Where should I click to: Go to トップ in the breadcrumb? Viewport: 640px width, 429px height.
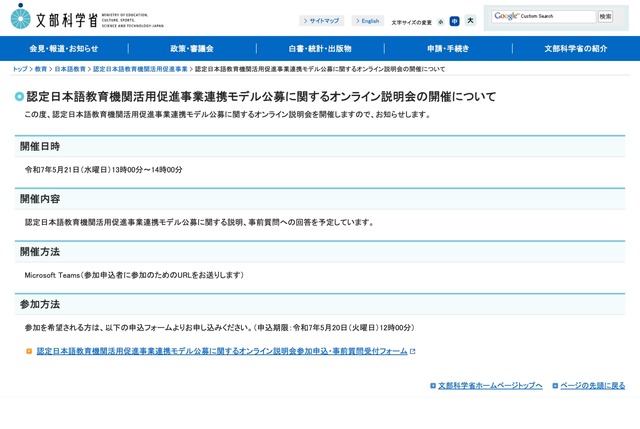pos(20,70)
